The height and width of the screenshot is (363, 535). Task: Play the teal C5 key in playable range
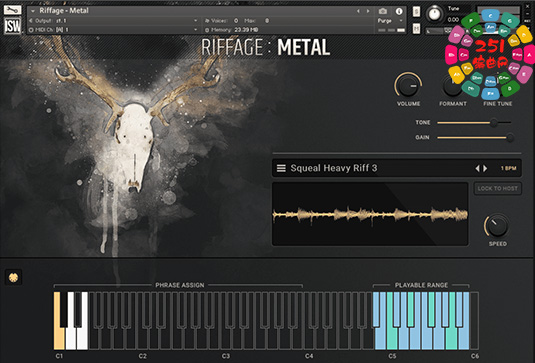pyautogui.click(x=392, y=339)
